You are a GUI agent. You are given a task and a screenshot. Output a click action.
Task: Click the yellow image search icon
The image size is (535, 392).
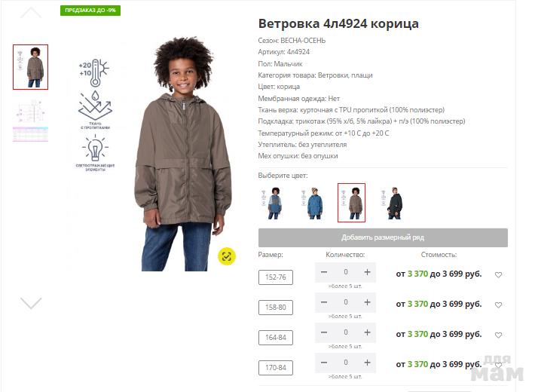click(x=227, y=256)
